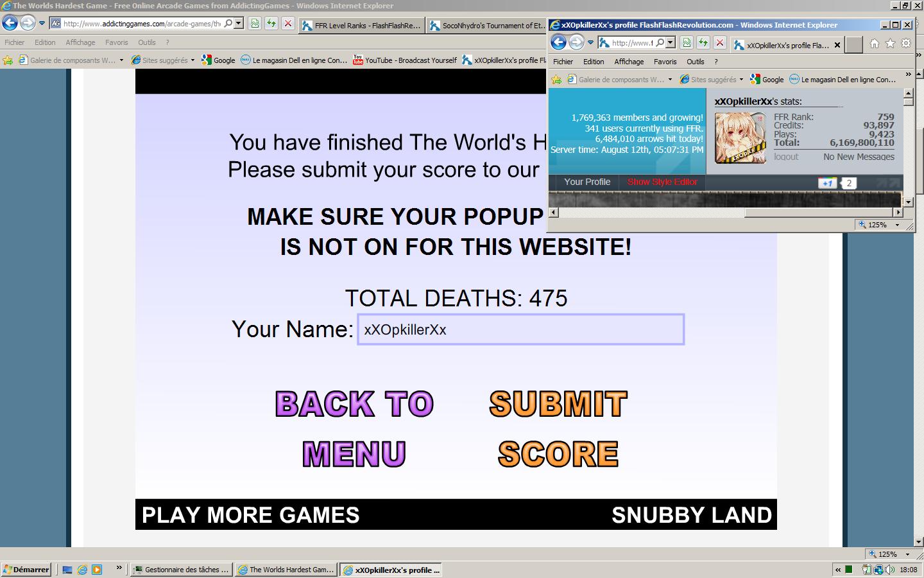Add favorite star in profile window bookmarks bar
Viewport: 924px width, 578px height.
(556, 80)
